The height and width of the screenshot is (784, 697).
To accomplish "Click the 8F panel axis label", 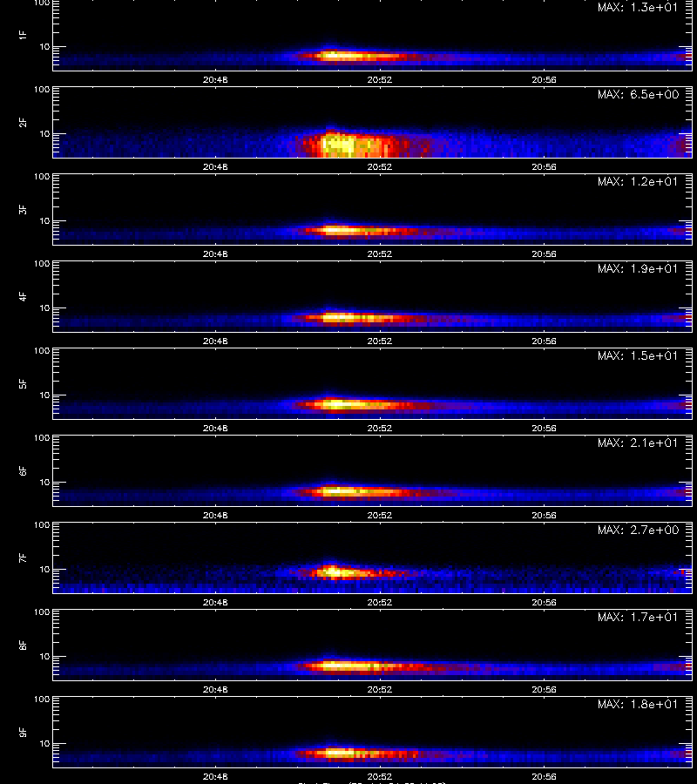I will [x=23, y=645].
